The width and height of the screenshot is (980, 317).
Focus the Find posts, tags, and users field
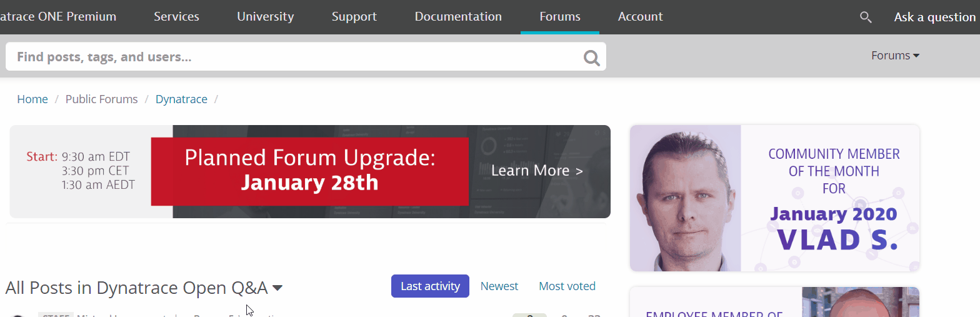pyautogui.click(x=306, y=57)
